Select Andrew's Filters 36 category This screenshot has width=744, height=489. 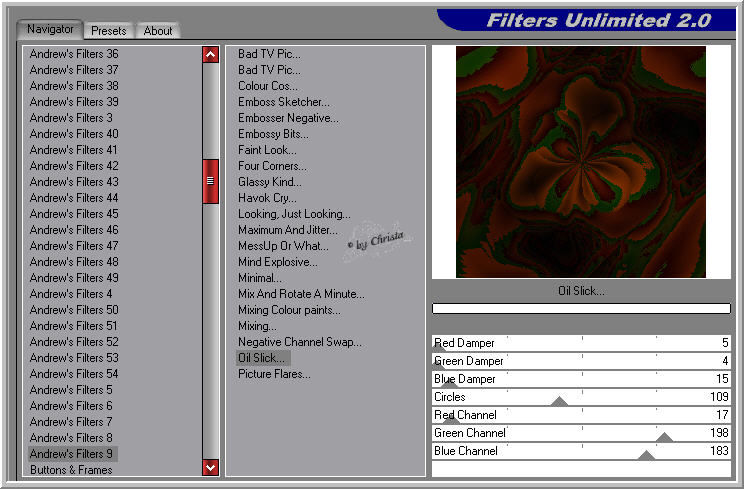(74, 54)
